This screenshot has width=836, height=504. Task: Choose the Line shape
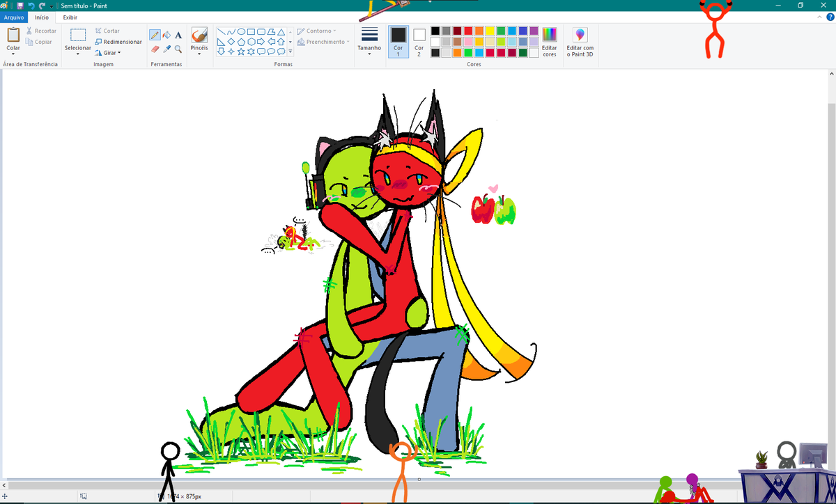pos(221,31)
